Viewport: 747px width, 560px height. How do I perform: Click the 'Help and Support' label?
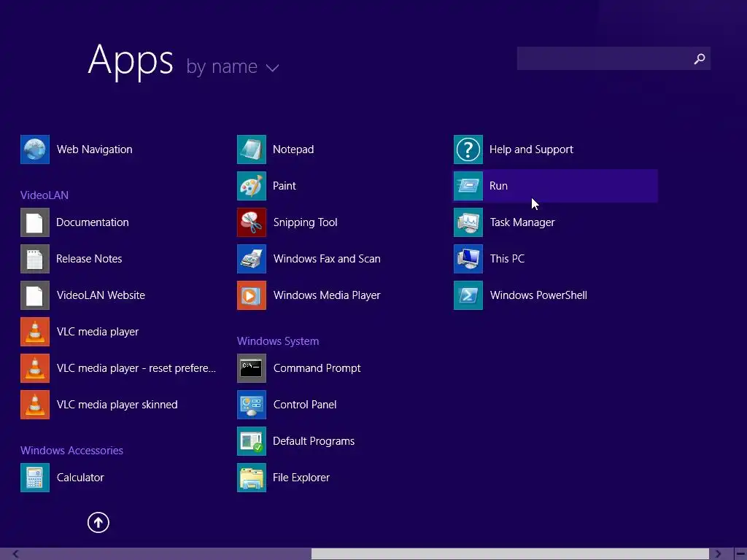coord(531,149)
